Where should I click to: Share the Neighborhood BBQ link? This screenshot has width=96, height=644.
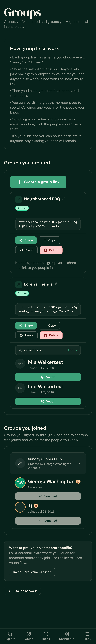[26, 240]
